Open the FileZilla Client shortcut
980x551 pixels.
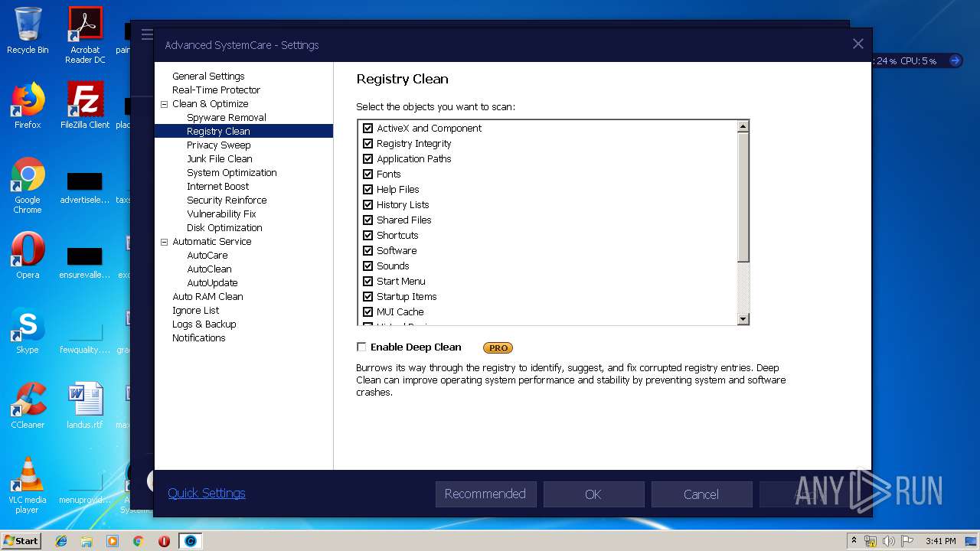click(x=85, y=106)
